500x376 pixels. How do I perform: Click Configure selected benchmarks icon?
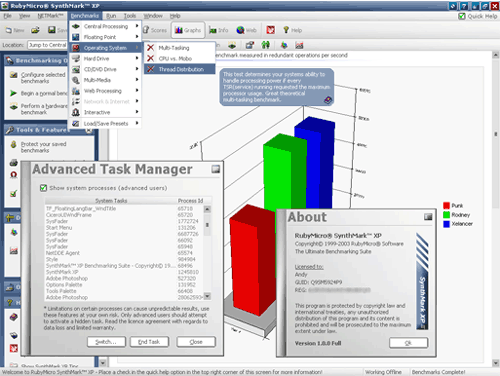14,75
